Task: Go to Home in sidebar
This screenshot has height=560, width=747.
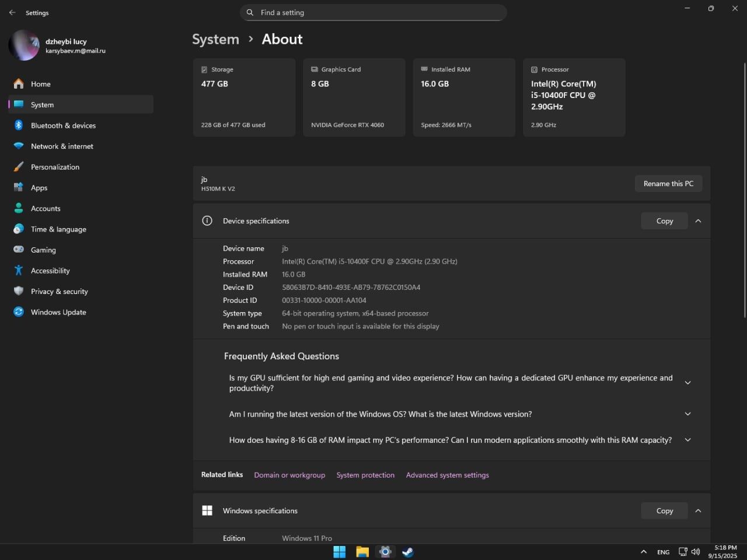Action: click(81, 84)
